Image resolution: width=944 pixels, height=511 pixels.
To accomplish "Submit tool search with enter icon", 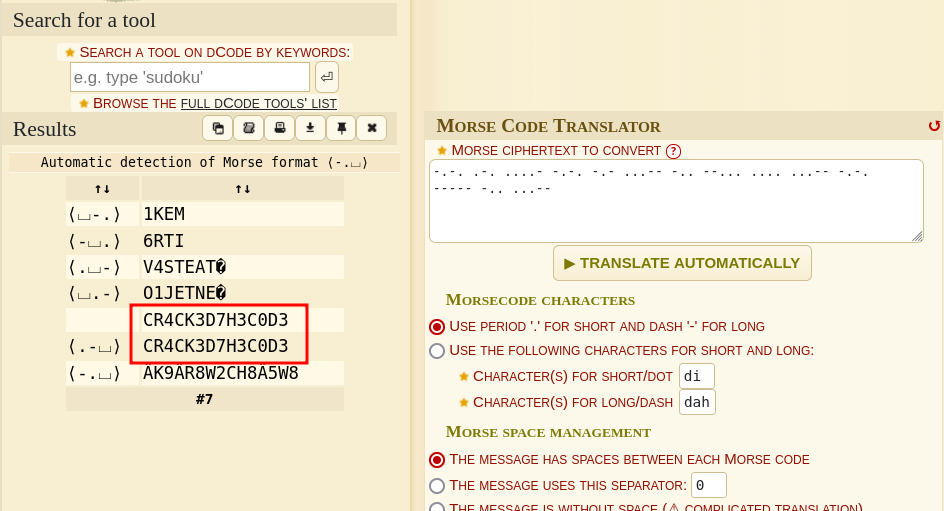I will pos(326,77).
